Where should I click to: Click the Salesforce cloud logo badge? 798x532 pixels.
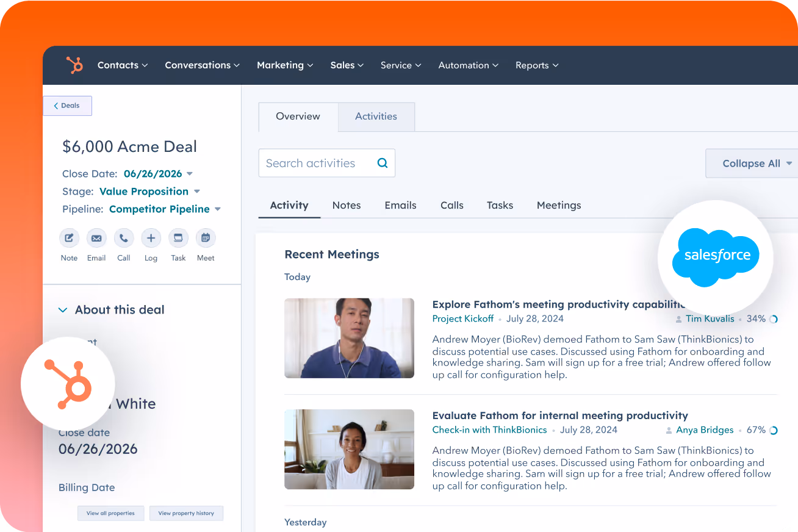(716, 257)
